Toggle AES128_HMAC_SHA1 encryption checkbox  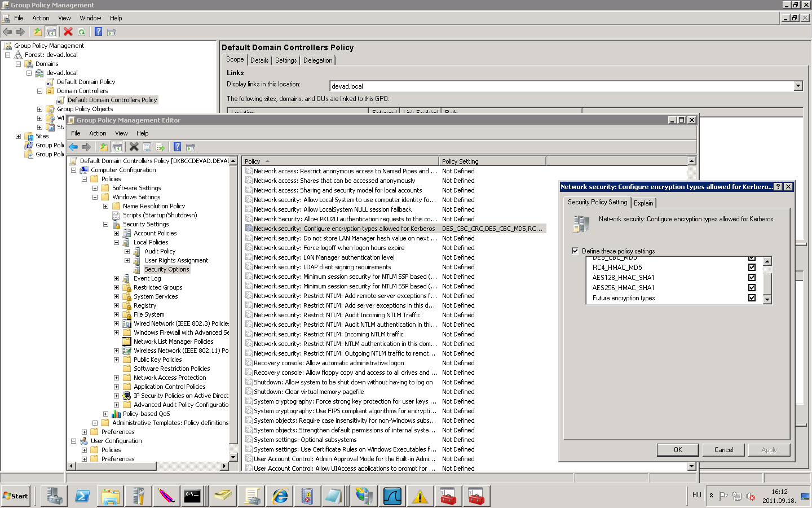click(x=752, y=278)
